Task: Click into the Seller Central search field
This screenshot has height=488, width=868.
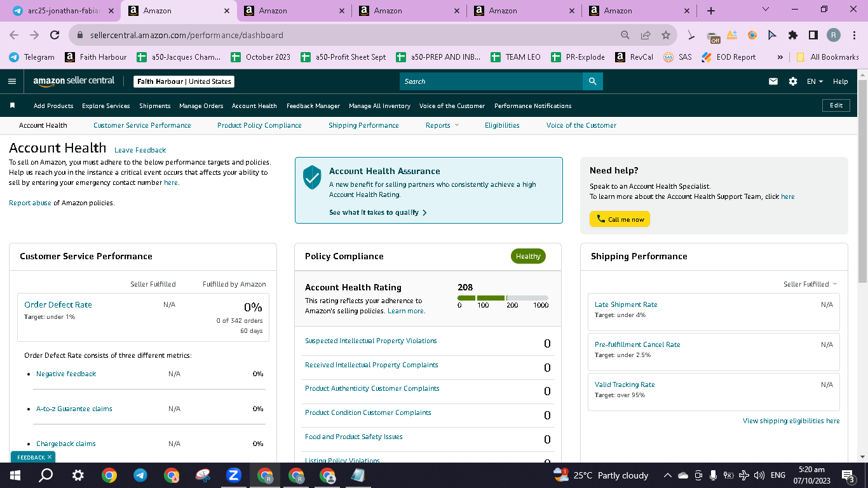Action: click(x=491, y=81)
